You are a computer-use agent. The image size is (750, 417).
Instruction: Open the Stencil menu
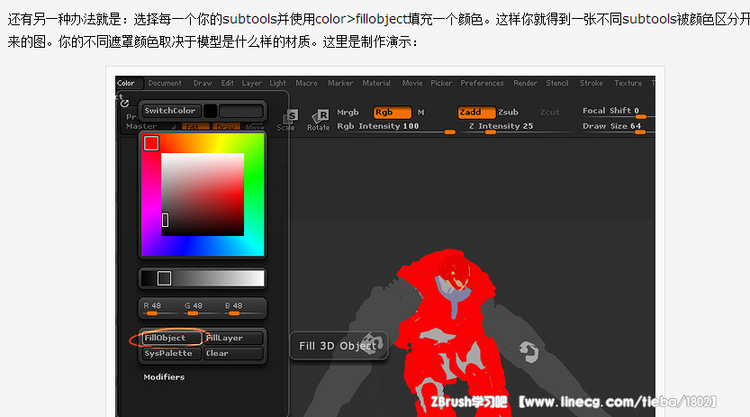click(557, 83)
